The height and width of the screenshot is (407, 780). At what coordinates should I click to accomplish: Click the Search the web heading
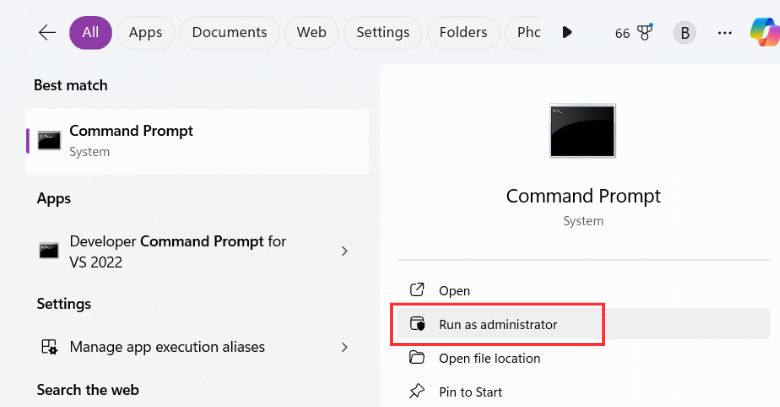[88, 390]
